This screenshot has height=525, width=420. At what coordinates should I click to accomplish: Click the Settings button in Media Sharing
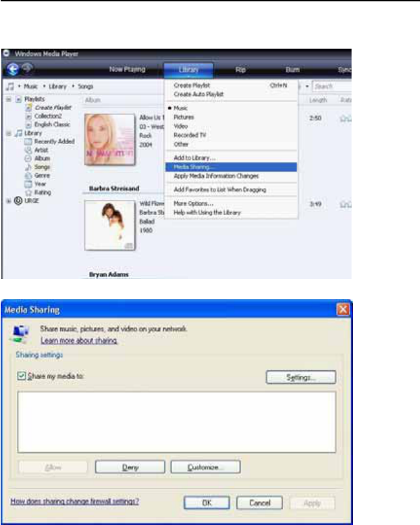(x=301, y=377)
